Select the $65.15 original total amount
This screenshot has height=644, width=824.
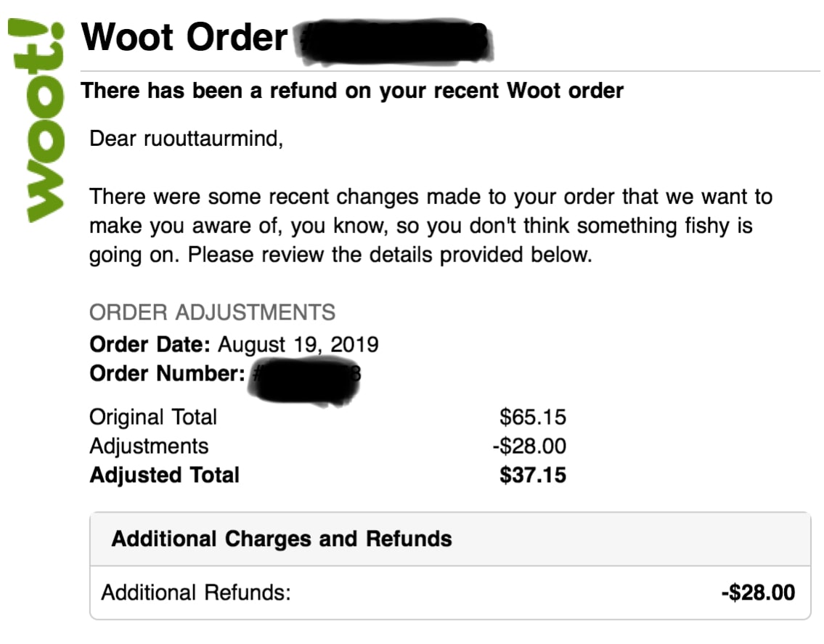[533, 417]
